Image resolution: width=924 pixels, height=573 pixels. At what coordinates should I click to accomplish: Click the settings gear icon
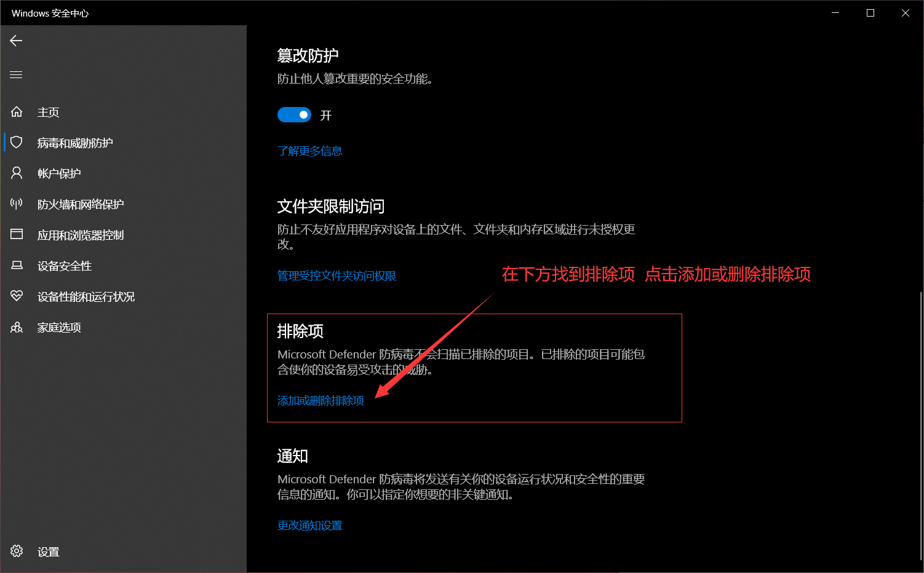tap(17, 551)
